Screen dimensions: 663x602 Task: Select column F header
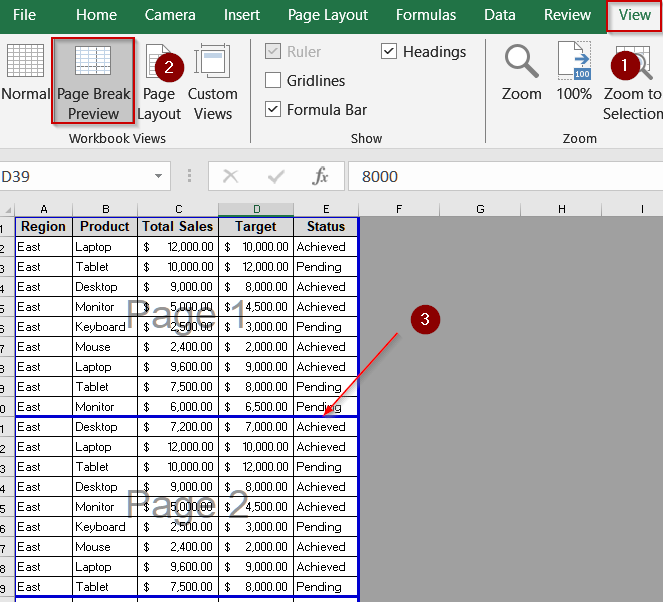399,209
